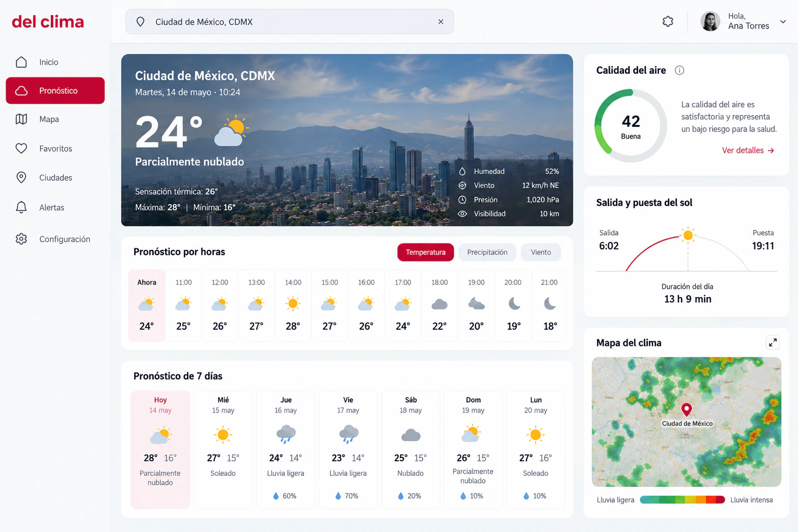798x532 pixels.
Task: Expand the Mapa del clima to fullscreen
Action: pyautogui.click(x=773, y=342)
